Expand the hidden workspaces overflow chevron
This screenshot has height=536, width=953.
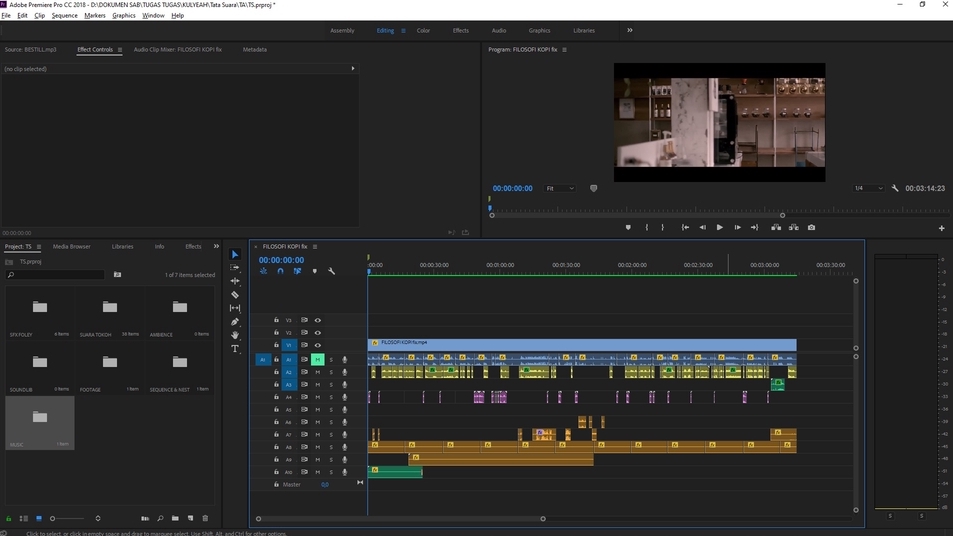click(629, 30)
